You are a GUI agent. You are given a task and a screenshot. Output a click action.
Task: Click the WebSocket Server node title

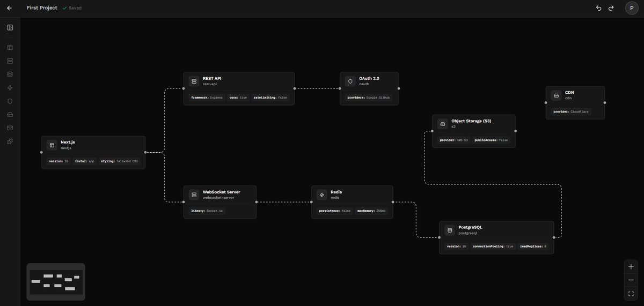click(221, 192)
